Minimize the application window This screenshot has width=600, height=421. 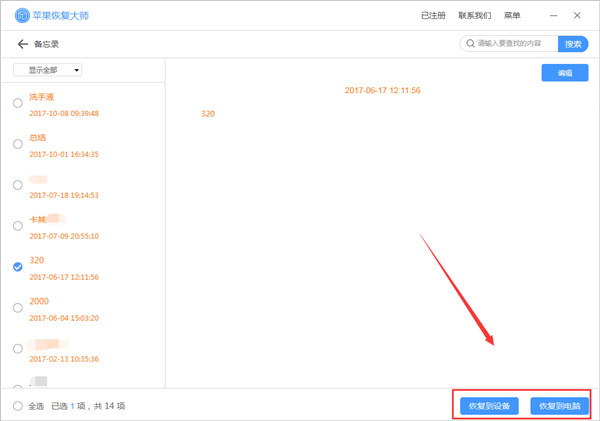coord(553,16)
